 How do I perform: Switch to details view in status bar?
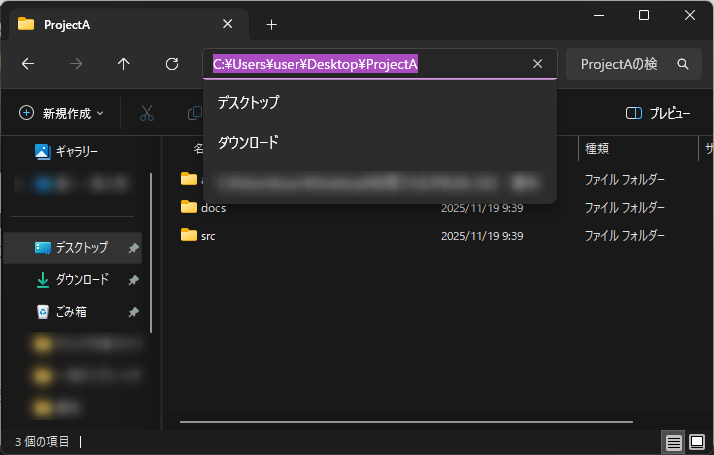674,441
